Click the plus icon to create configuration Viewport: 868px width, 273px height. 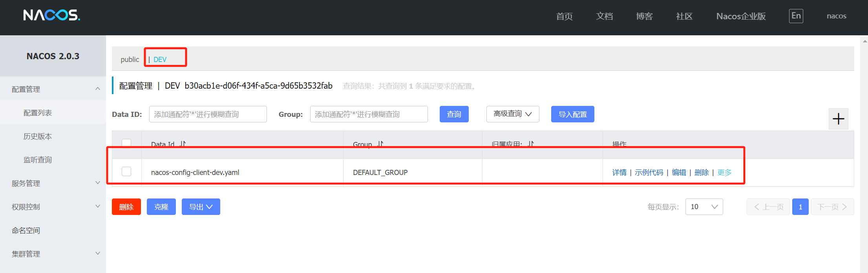click(838, 119)
